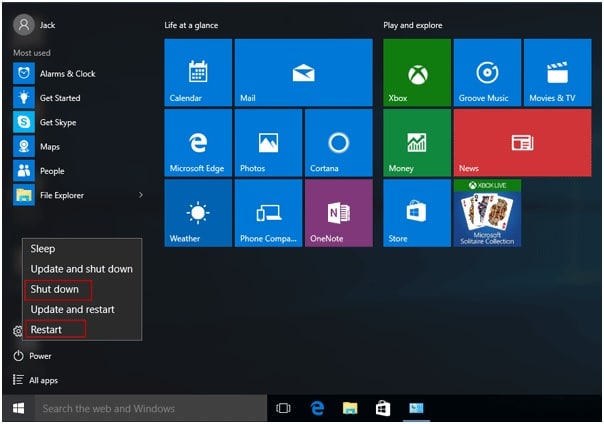Screen dimensions: 604x424
Task: Open the All apps list
Action: click(35, 380)
